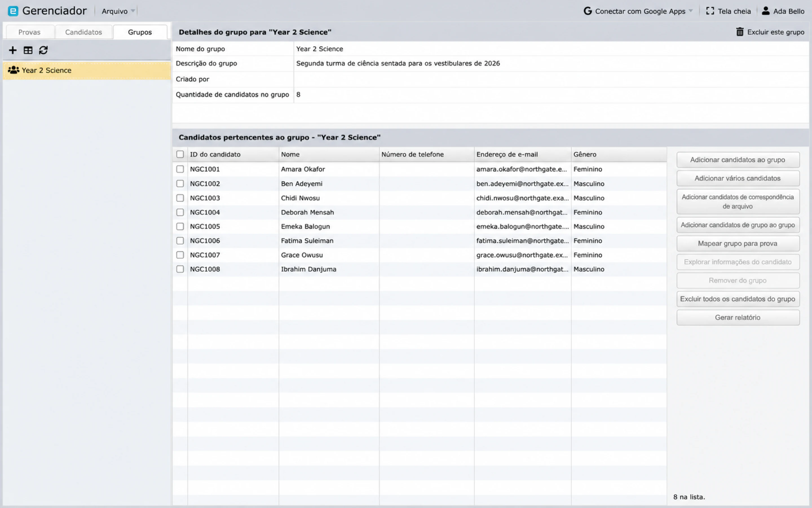Screen dimensions: 812x508
Task: Click Adicionar vários candidatos button
Action: tap(738, 178)
